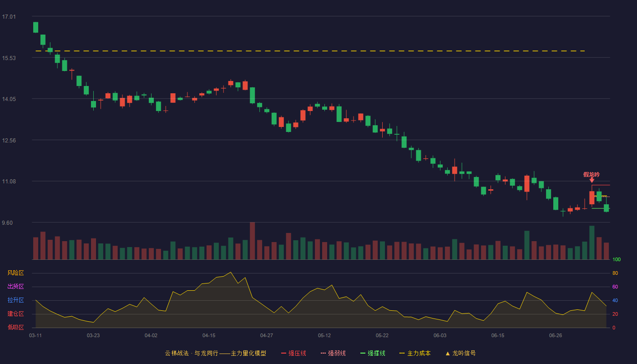
Task: Click the yellow dashed 主力成本 line
Action: click(310, 51)
